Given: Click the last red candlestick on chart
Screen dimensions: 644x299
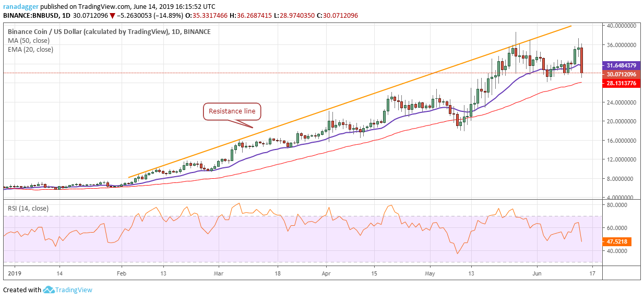Looking at the screenshot, I should (581, 60).
